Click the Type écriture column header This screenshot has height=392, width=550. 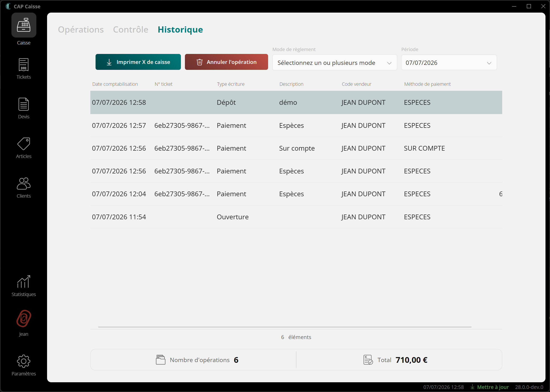231,84
